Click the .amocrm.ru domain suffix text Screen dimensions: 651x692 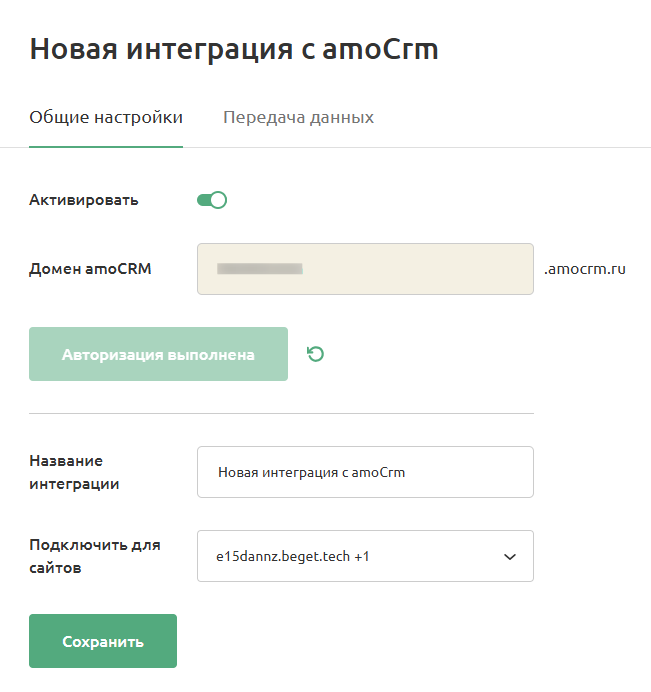point(585,269)
